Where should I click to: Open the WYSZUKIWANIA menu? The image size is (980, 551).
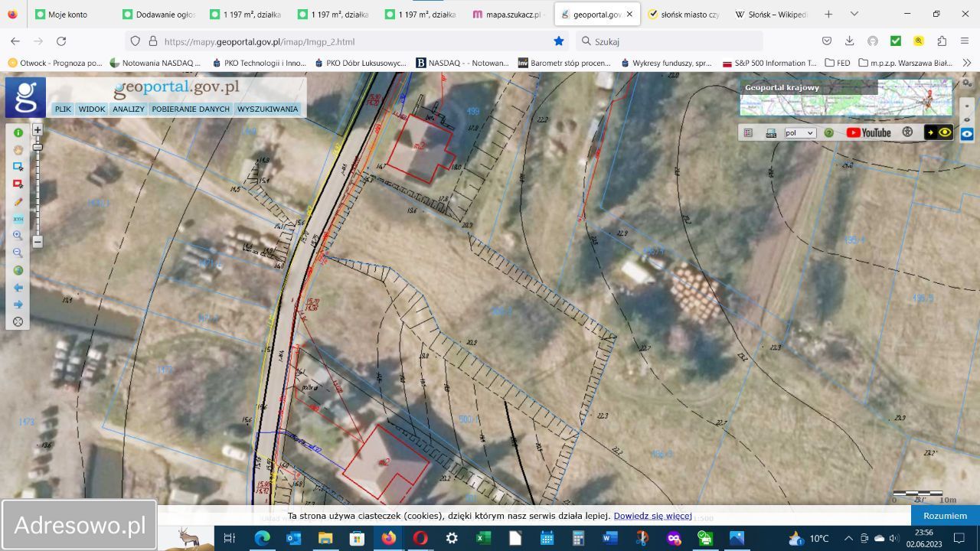point(267,109)
